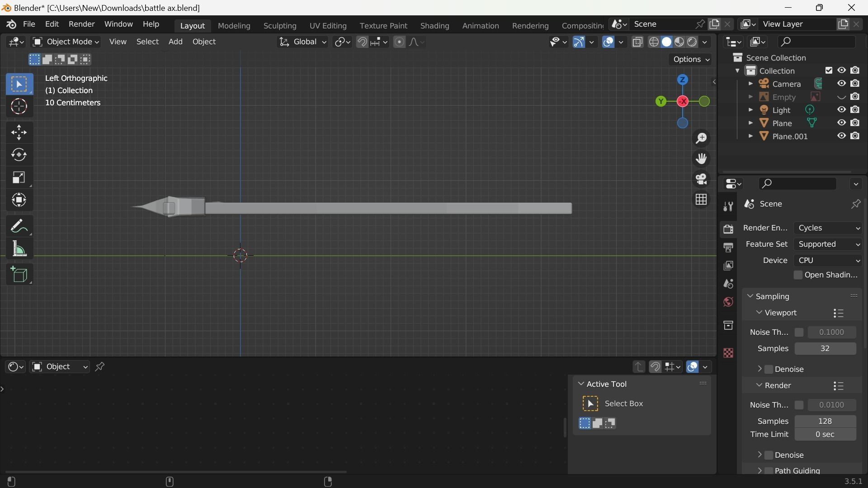The image size is (868, 488).
Task: Open the Object Mode dropdown
Action: coord(66,42)
